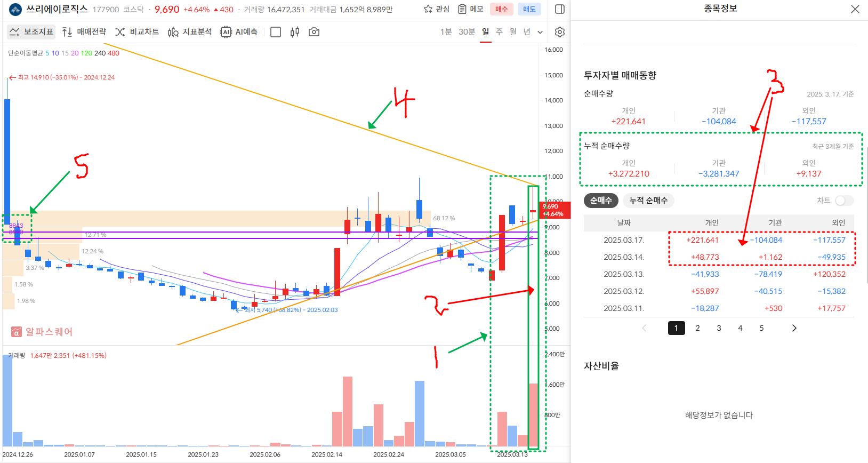Close the 종목정보 panel
Viewport: 868px width, 463px height.
[855, 9]
